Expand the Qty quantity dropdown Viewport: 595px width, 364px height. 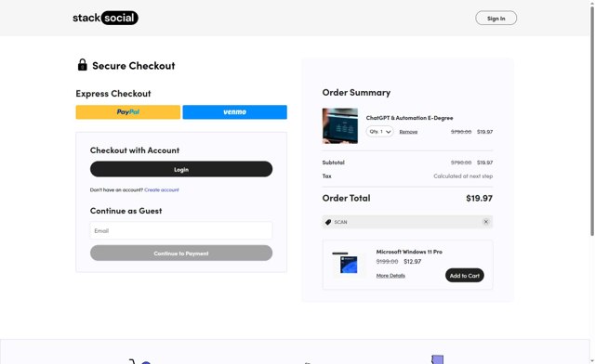tap(379, 132)
